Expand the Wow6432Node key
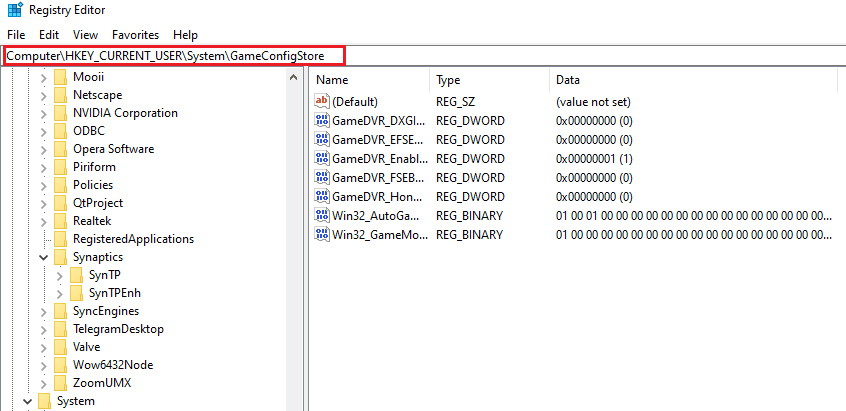This screenshot has height=411, width=846. point(44,365)
